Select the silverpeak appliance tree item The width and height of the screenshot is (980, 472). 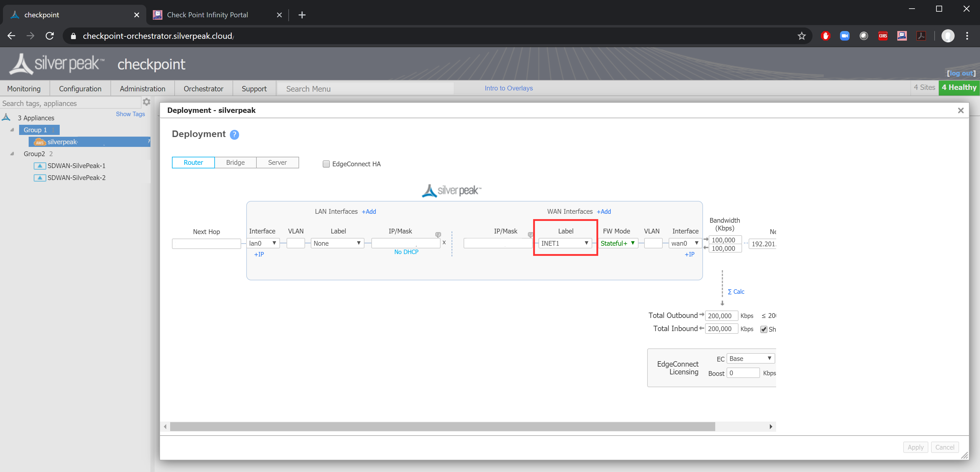(62, 142)
